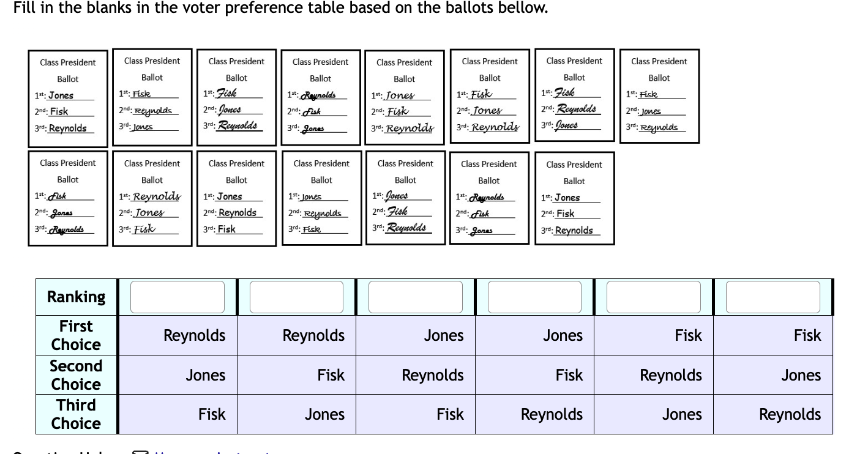Click the fifth Ranking input box
Viewport: 868px width, 454px height.
tap(653, 297)
